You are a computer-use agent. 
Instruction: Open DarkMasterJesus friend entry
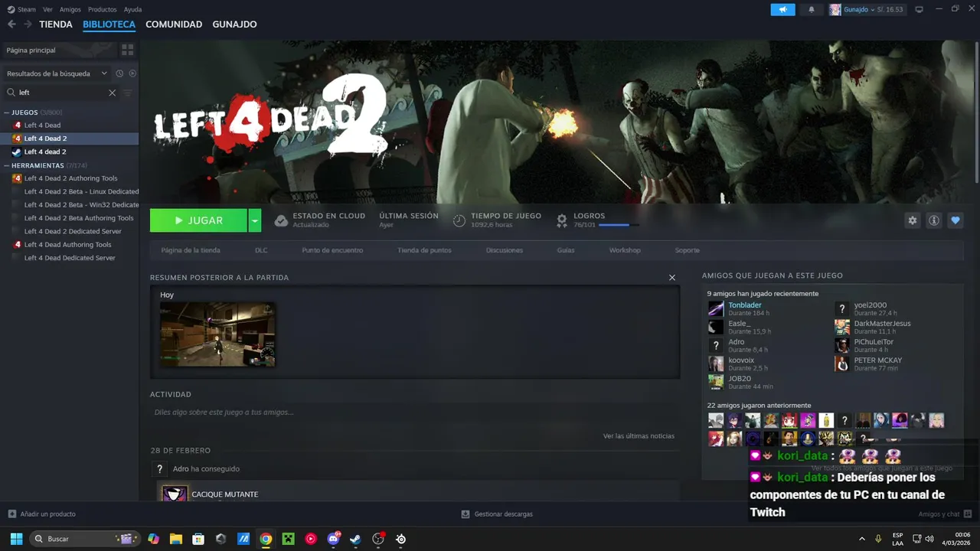(x=873, y=327)
